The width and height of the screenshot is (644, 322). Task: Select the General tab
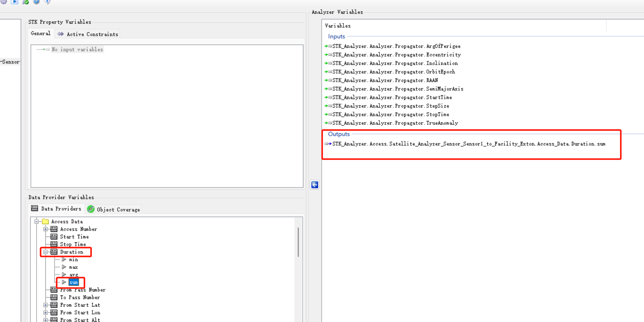41,33
